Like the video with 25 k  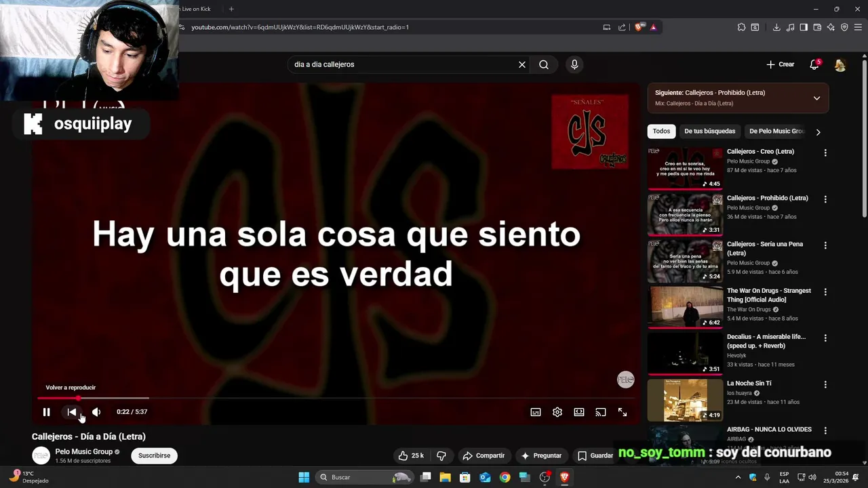(411, 455)
